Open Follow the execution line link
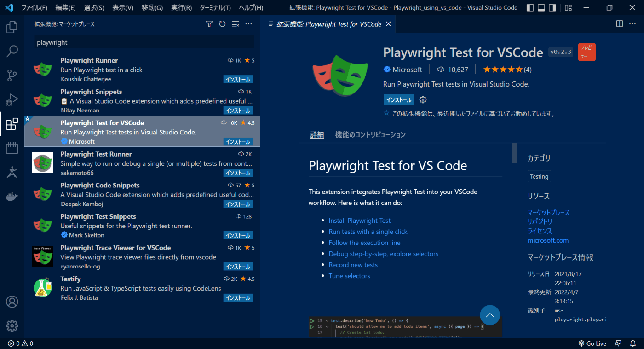 pyautogui.click(x=364, y=243)
